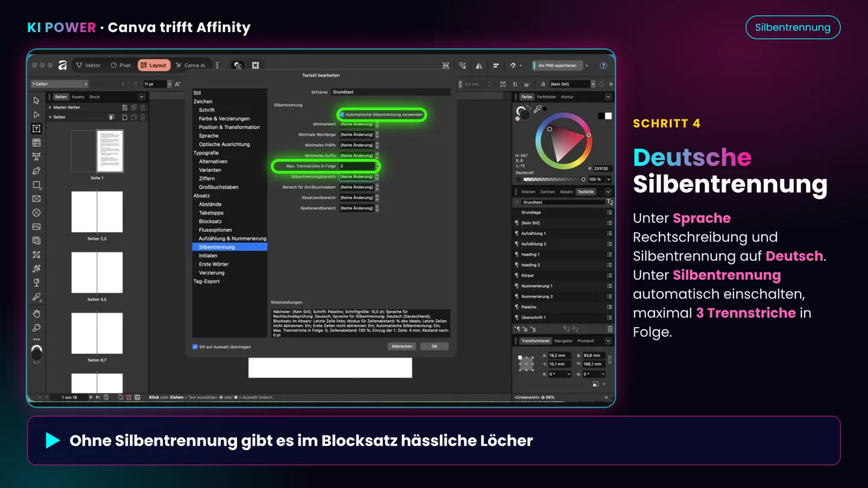The image size is (868, 488).
Task: Open the help question mark icon
Action: [603, 65]
